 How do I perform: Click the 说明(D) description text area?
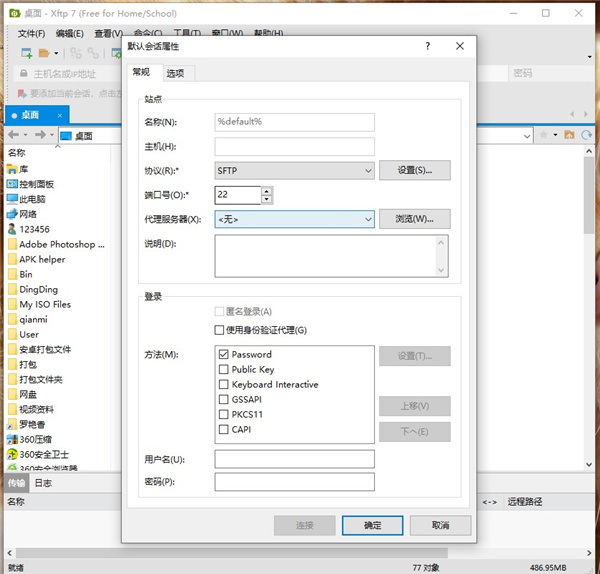[x=331, y=256]
